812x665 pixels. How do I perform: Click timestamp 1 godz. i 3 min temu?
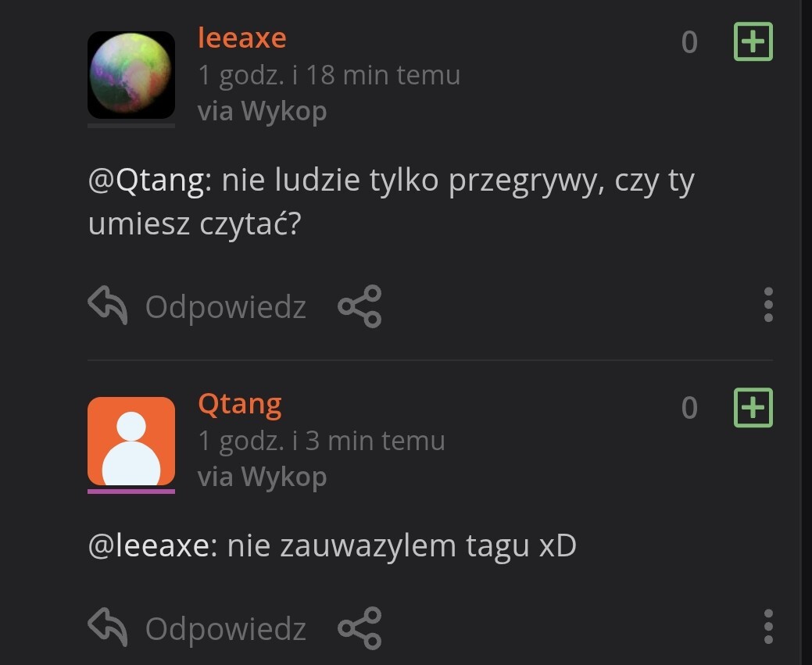(x=321, y=442)
